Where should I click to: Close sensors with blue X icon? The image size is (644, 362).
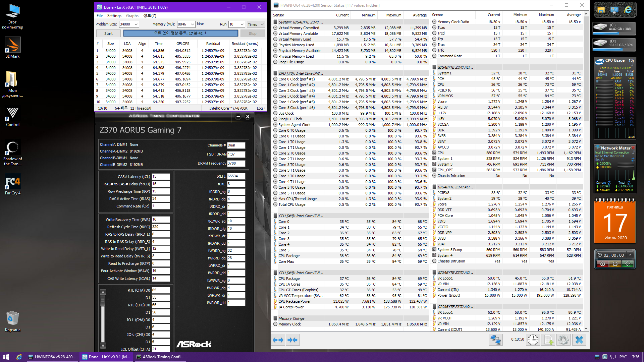point(579,340)
